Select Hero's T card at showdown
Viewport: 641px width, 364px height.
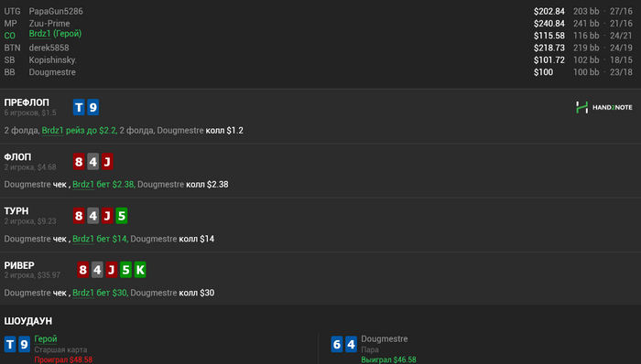[10, 344]
